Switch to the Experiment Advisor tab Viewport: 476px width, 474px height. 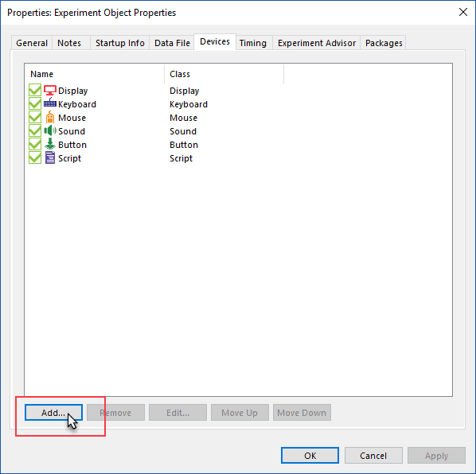[x=317, y=43]
